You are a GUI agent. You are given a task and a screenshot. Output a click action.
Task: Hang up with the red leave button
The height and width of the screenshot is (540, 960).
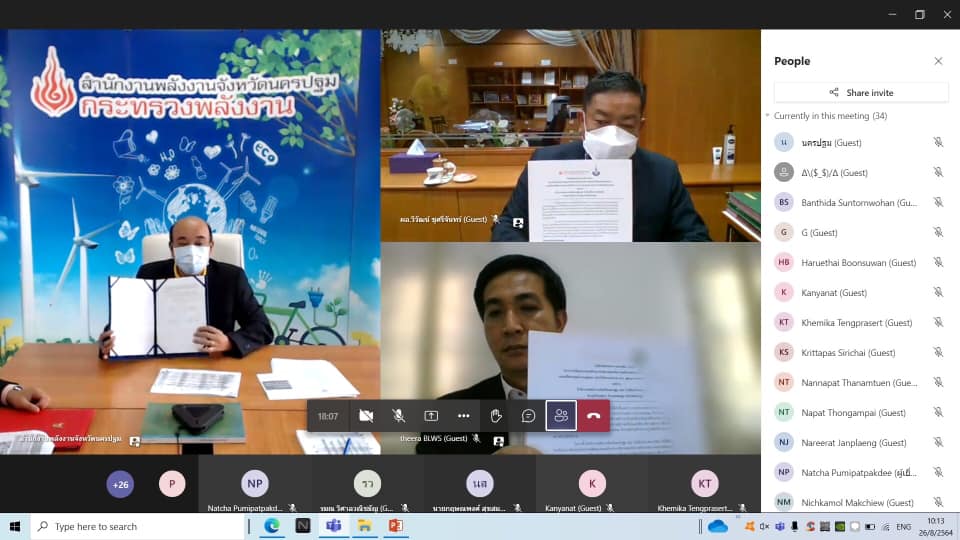click(x=593, y=416)
